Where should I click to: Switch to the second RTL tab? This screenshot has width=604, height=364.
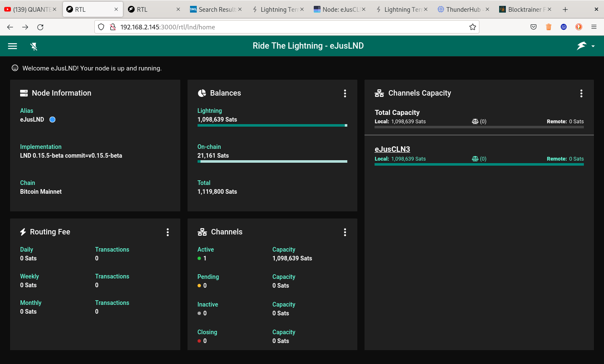pyautogui.click(x=154, y=9)
